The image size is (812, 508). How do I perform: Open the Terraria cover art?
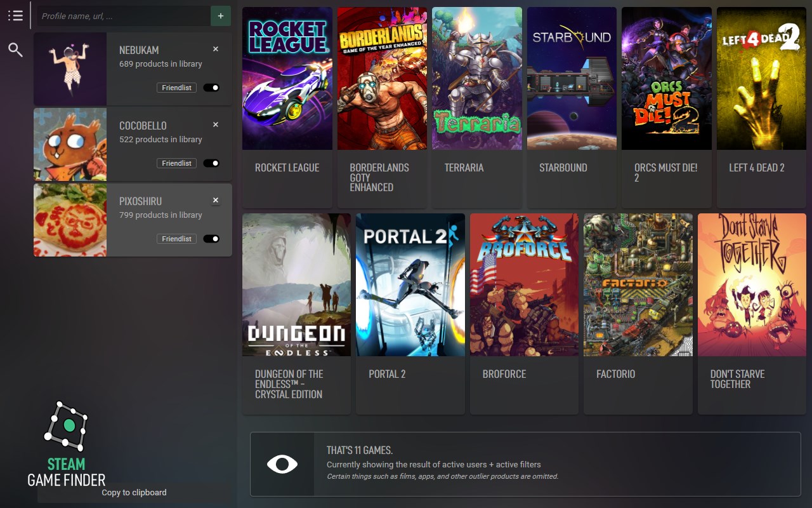click(477, 78)
